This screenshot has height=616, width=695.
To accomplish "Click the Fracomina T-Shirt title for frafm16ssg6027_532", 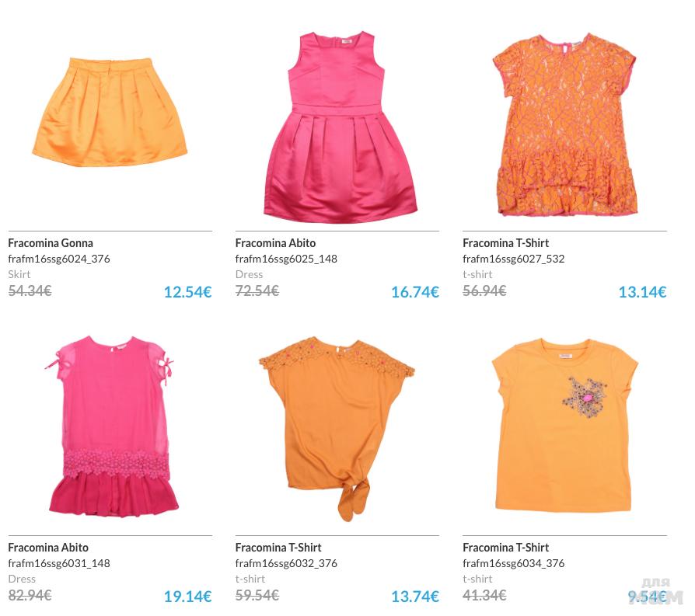I will [x=506, y=243].
